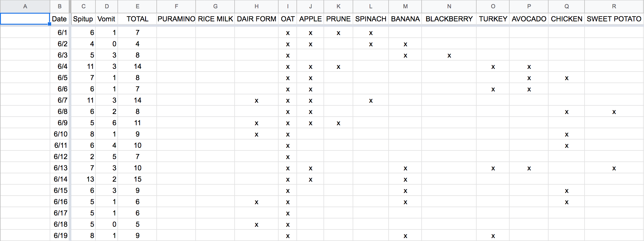This screenshot has width=644, height=241.
Task: Click the TOTAL value 15 for 6/14
Action: 137,179
